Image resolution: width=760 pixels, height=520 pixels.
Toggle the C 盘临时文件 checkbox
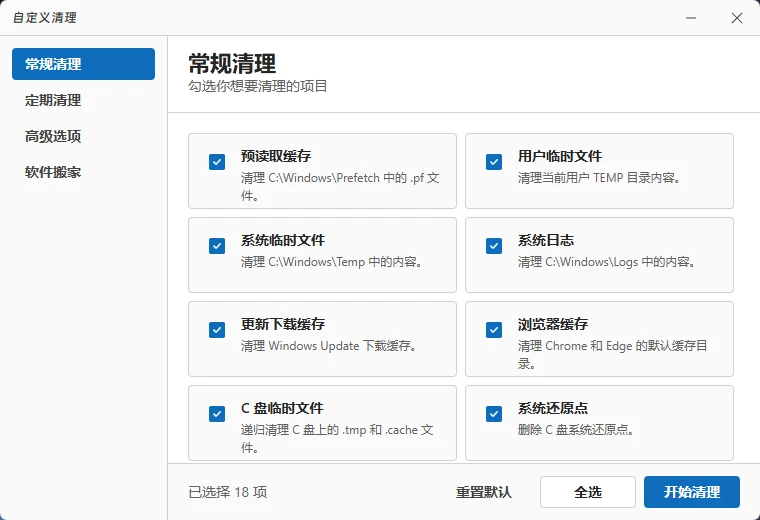(217, 414)
